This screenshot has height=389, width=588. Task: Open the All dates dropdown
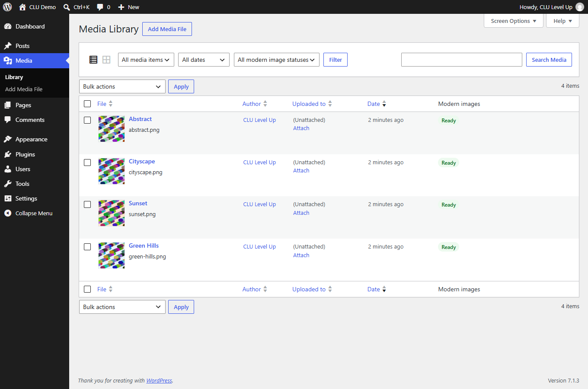[x=204, y=60]
